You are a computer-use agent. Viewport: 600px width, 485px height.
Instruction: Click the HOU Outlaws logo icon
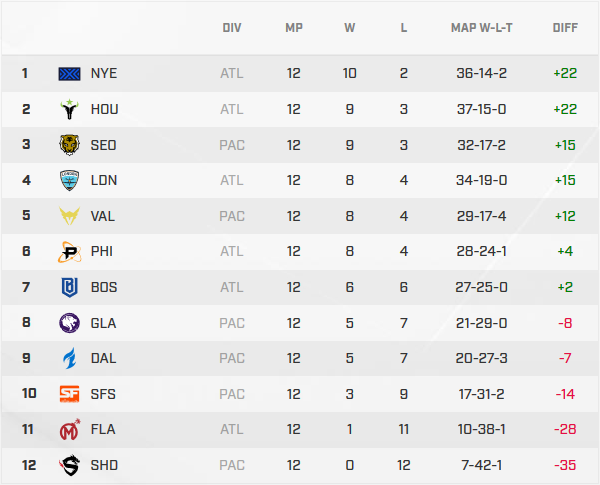tap(70, 109)
